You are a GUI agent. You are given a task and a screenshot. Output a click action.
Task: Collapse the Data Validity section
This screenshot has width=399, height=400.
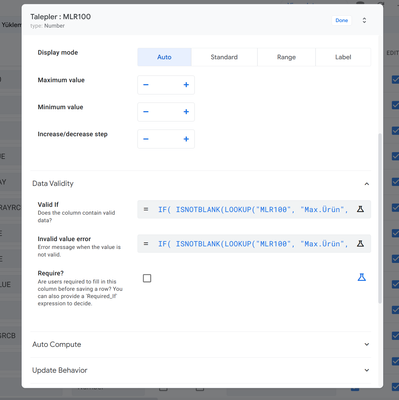[367, 184]
